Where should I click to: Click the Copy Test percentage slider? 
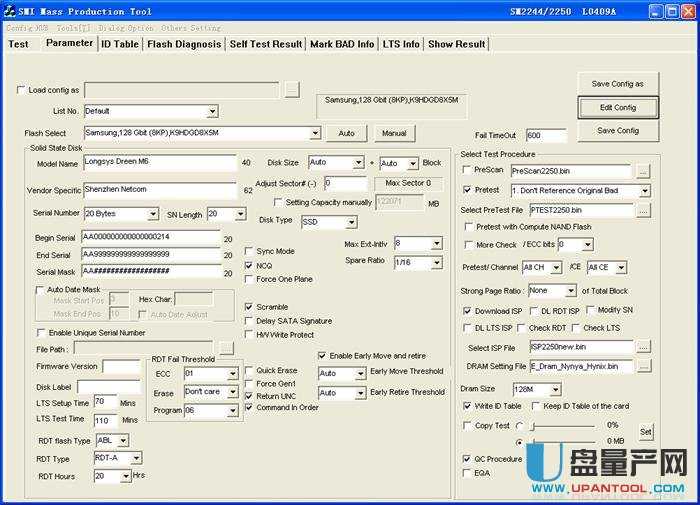(564, 425)
